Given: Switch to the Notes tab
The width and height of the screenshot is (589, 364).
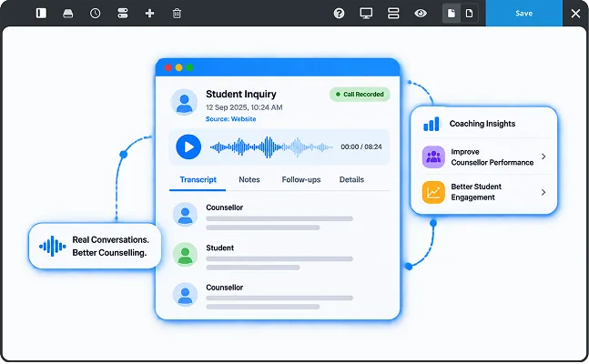Looking at the screenshot, I should pos(249,179).
